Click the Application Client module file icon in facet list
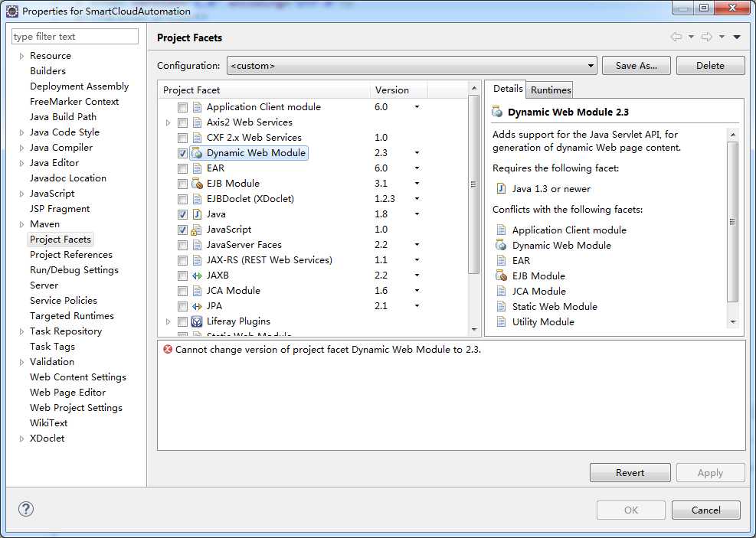This screenshot has width=756, height=538. (x=197, y=107)
